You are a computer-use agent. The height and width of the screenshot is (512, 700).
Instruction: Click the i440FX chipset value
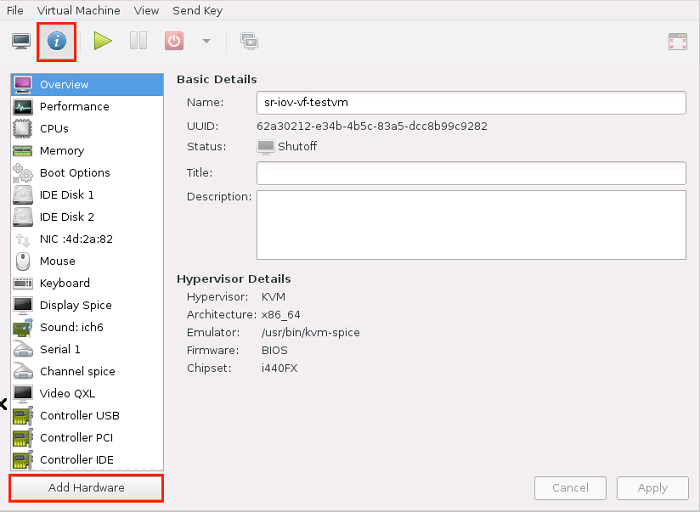[279, 368]
